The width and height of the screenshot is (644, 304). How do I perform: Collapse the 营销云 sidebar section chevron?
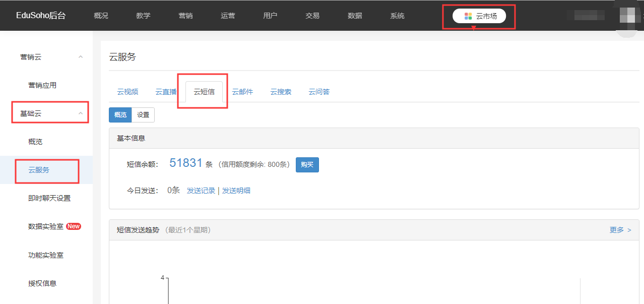(81, 57)
